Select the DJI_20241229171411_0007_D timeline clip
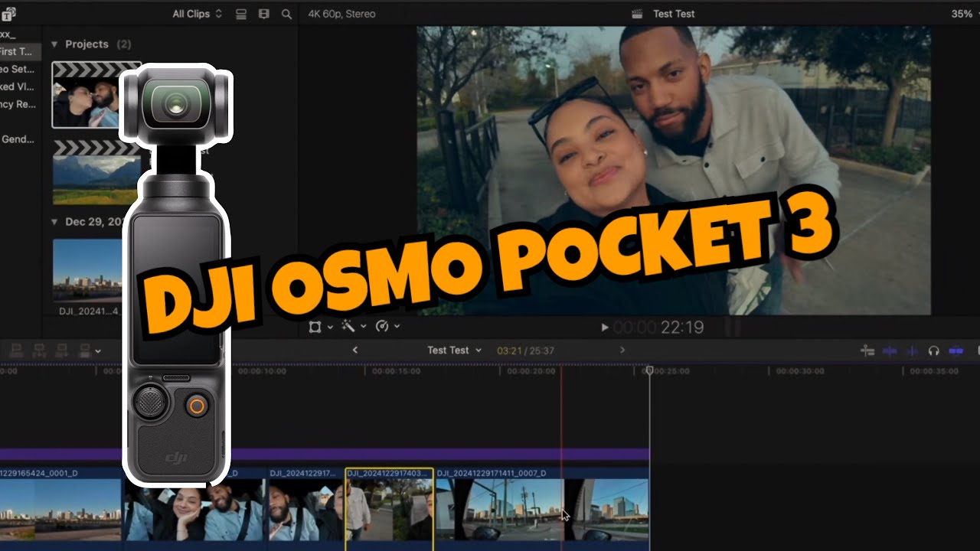This screenshot has height=551, width=980. pyautogui.click(x=541, y=505)
